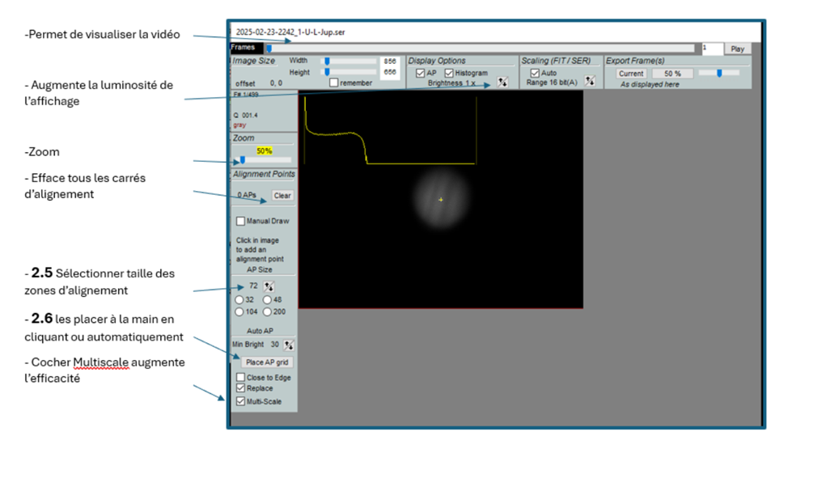Select AP size 48 radio button
This screenshot has height=504, width=830.
point(267,299)
